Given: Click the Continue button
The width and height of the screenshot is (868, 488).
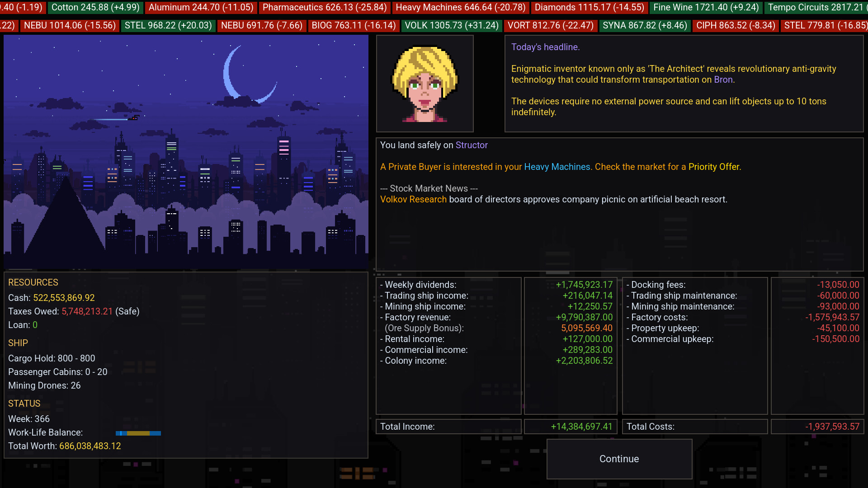Looking at the screenshot, I should 619,459.
